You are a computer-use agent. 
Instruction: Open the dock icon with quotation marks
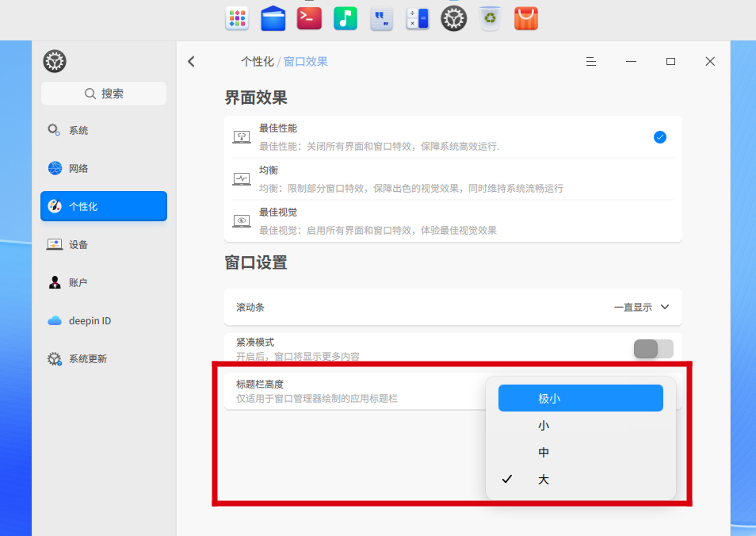pos(381,19)
